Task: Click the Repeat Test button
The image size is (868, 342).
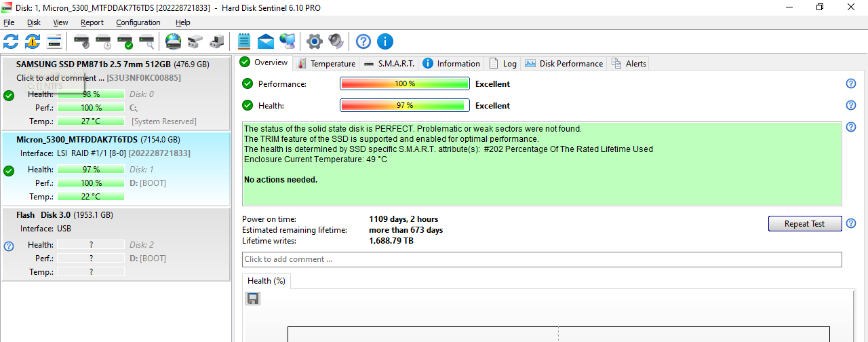Action: pos(805,223)
